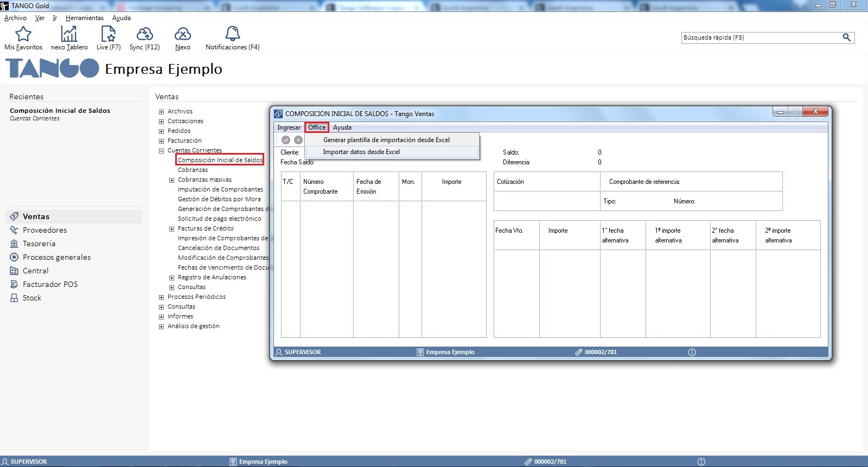
Task: Click the quick search magnifier icon
Action: [x=846, y=37]
